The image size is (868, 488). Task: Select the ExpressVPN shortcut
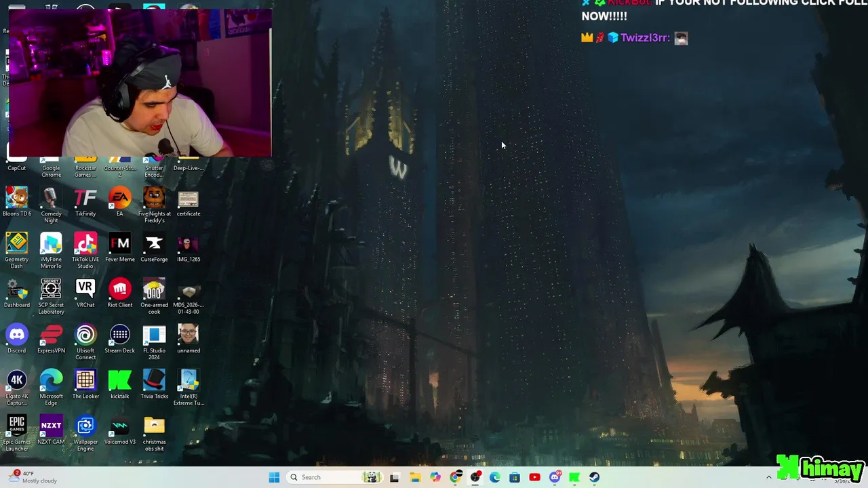coord(51,340)
